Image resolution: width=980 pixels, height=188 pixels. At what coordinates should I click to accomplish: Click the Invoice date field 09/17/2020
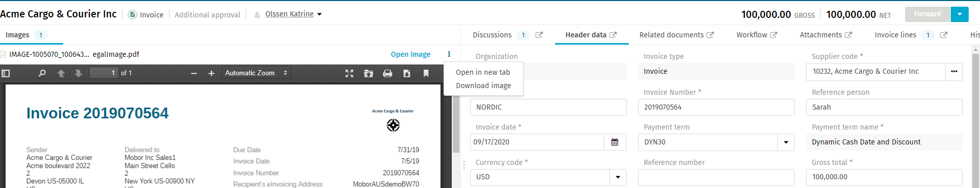point(537,142)
